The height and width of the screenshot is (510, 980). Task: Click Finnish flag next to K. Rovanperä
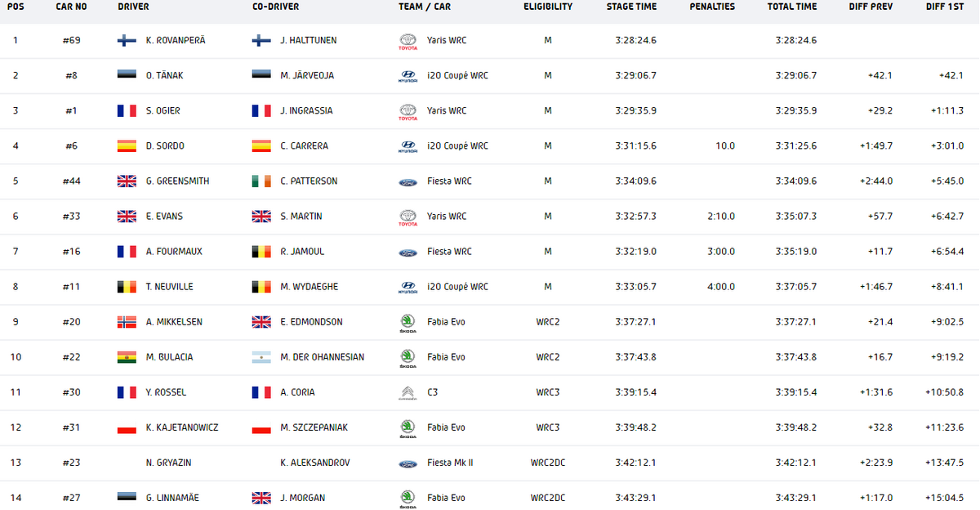[x=127, y=40]
